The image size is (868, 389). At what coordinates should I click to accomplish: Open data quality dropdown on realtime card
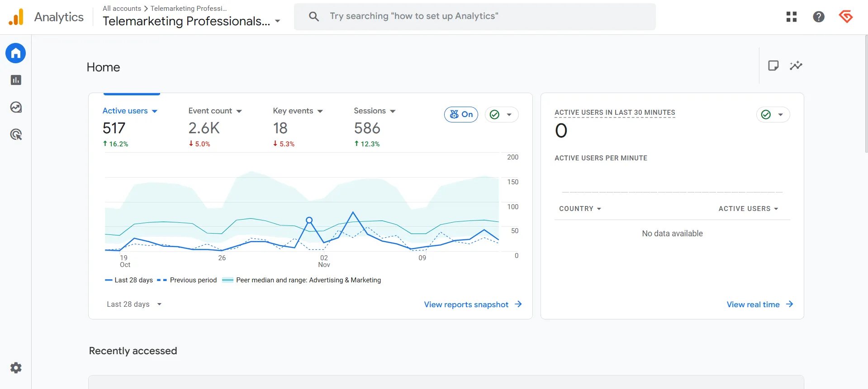pos(773,115)
